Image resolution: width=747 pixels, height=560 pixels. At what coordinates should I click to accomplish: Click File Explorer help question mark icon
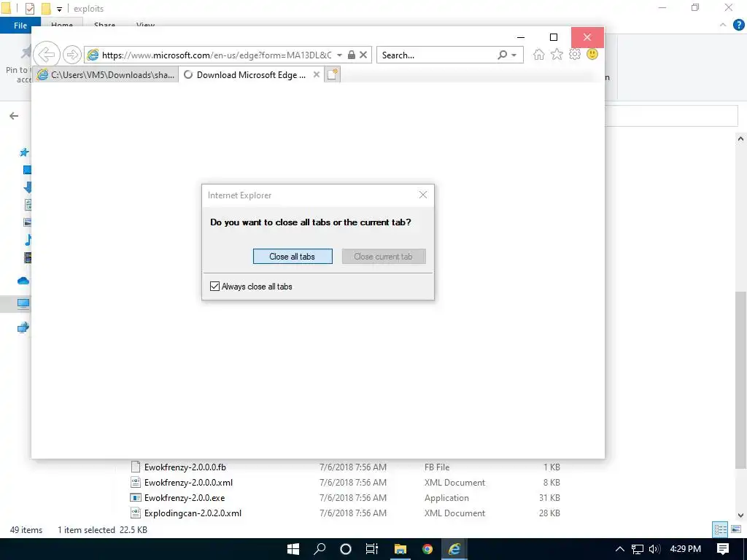click(738, 26)
